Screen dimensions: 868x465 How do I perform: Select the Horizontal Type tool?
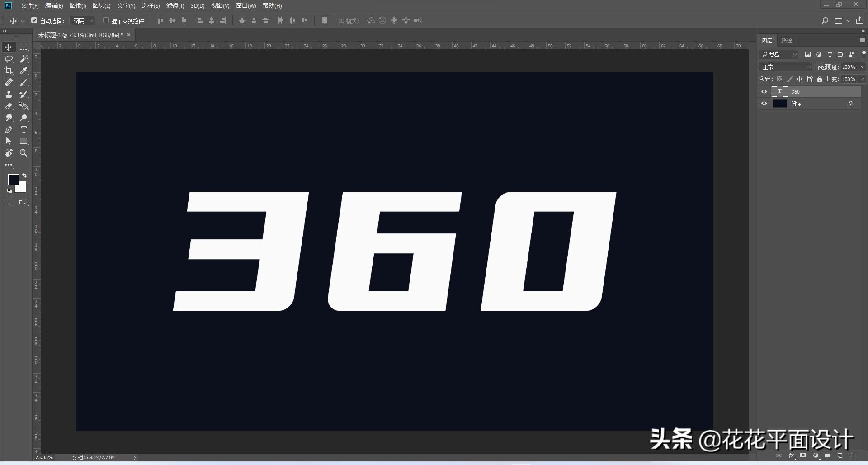(x=24, y=129)
